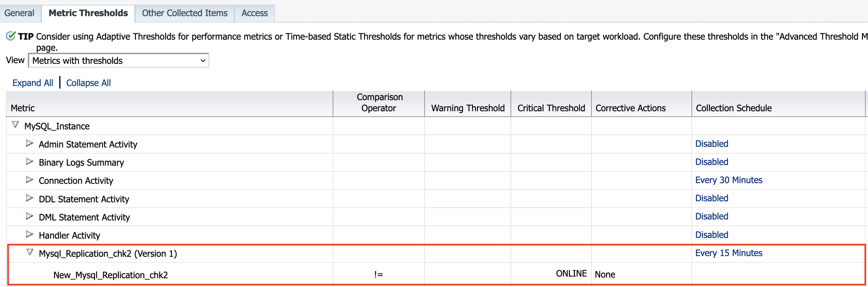Expand Admin Statement Activity metric
This screenshot has height=287, width=868.
tap(30, 143)
